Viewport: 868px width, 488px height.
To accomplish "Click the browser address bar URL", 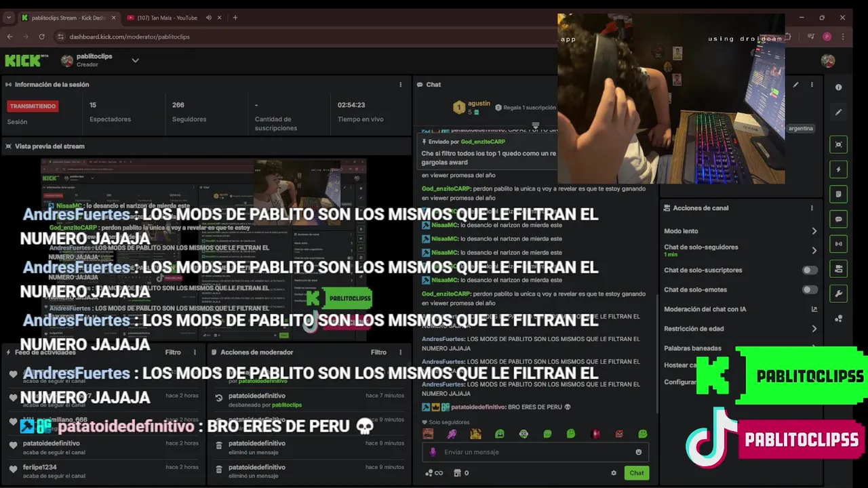I will [130, 37].
